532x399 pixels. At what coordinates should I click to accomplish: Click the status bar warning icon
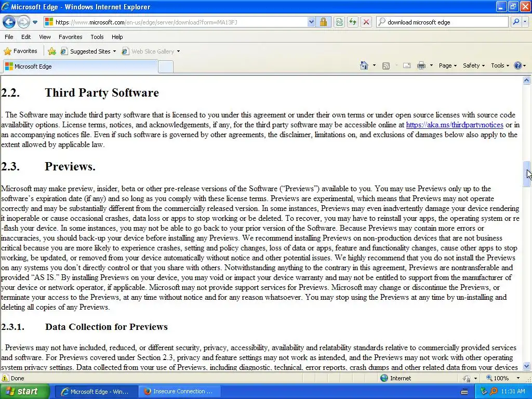pyautogui.click(x=5, y=378)
